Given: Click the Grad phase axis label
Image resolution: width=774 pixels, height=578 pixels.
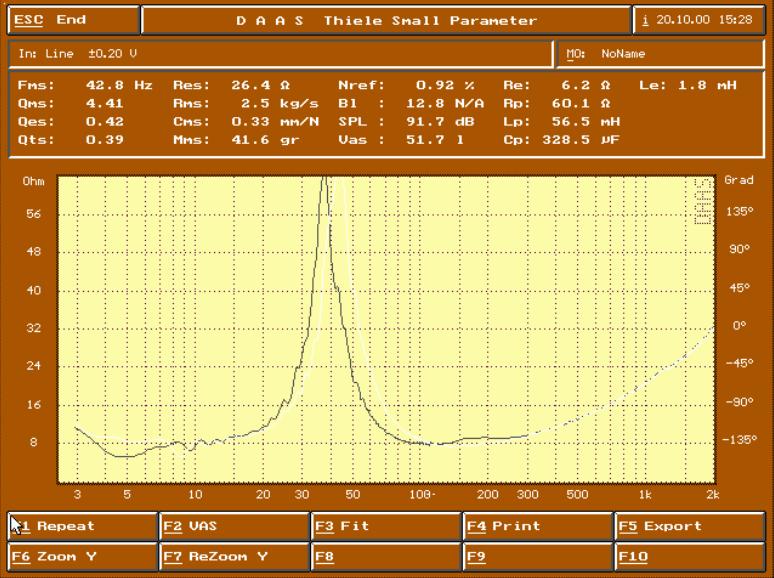Looking at the screenshot, I should [738, 181].
